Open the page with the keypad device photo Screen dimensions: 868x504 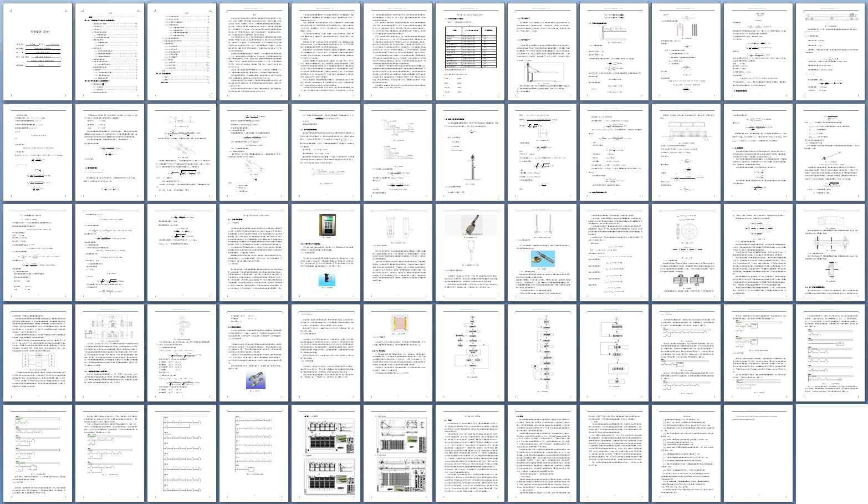point(326,253)
